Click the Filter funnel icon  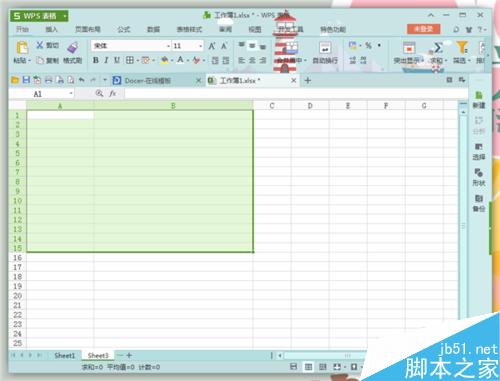(x=462, y=48)
